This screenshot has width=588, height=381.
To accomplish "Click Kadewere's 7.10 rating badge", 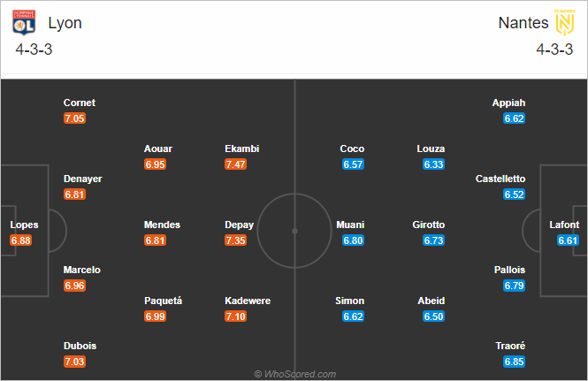I will coord(235,316).
